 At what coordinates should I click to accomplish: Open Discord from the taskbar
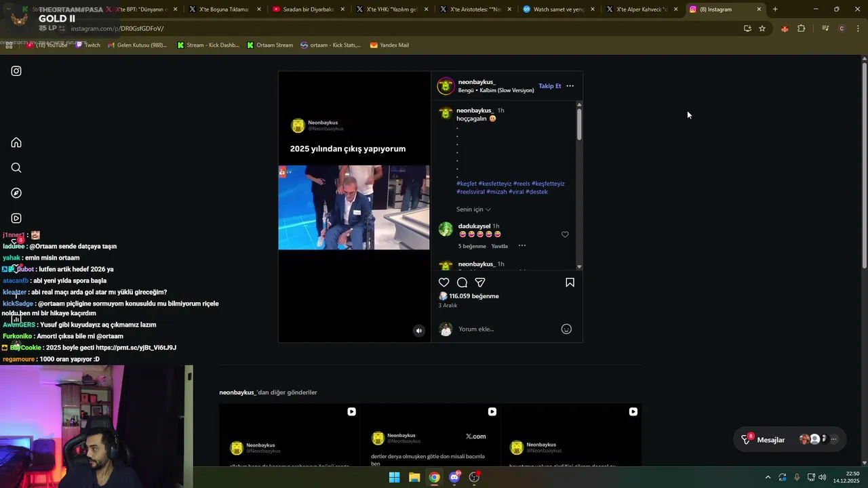(454, 477)
